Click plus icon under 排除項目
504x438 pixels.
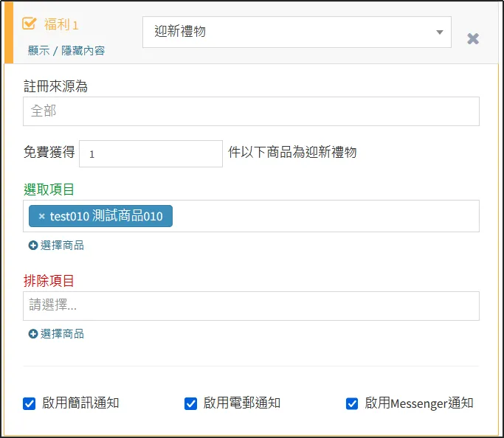click(33, 334)
